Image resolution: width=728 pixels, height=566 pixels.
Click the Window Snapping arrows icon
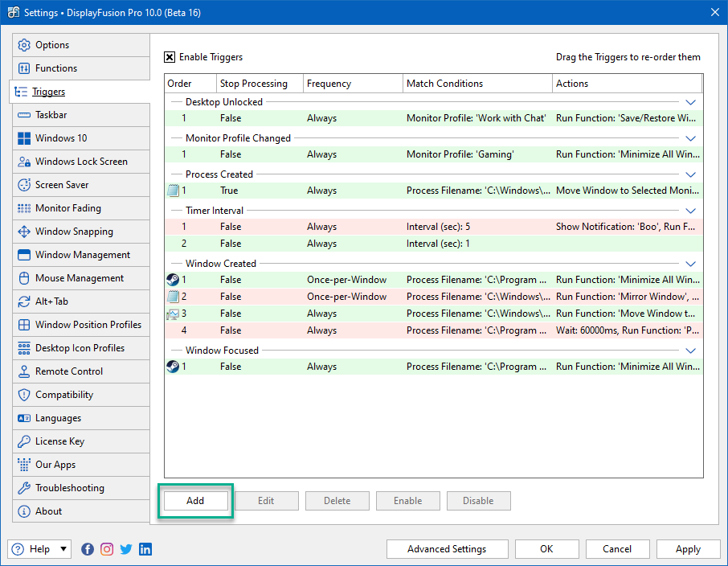point(23,232)
